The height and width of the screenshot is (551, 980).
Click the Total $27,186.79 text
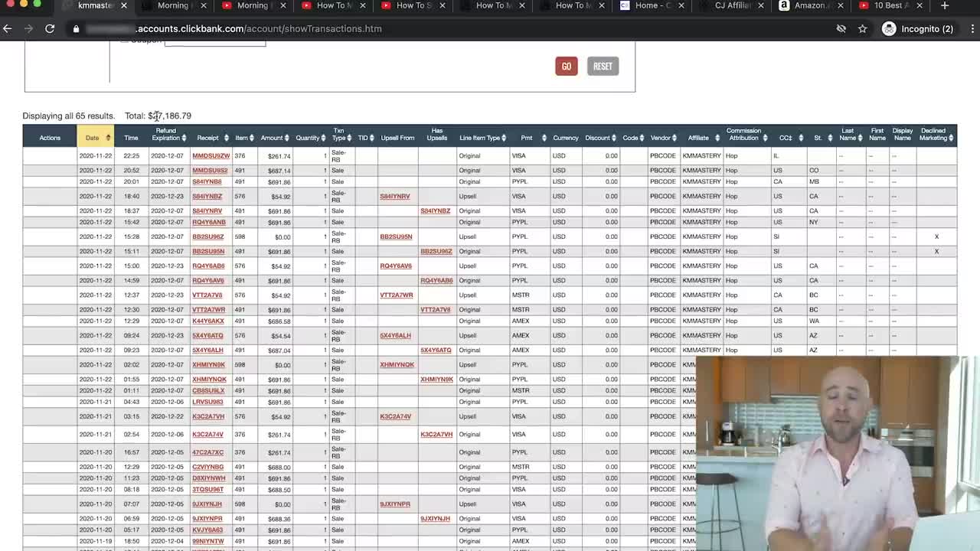(x=158, y=116)
